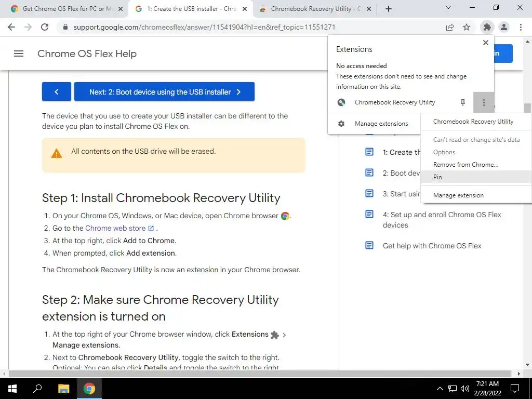Select Chromebook Recovery Utility in the context menu
The image size is (532, 399).
point(476,122)
